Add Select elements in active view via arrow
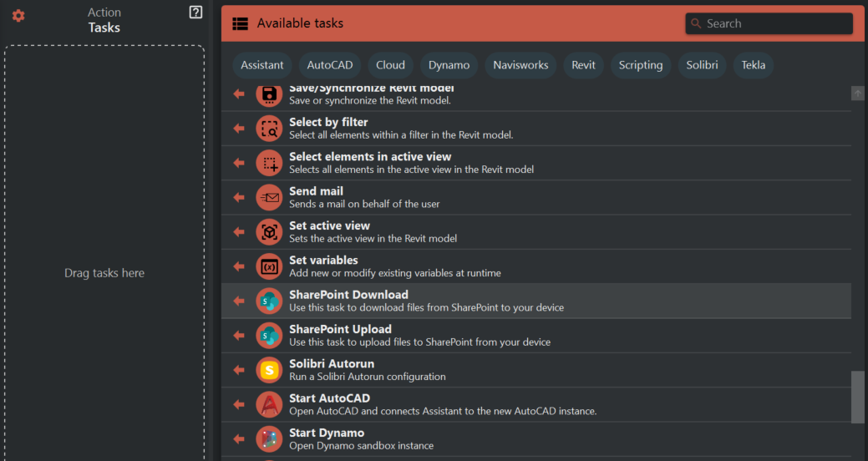Screen dimensions: 868x461 point(239,163)
